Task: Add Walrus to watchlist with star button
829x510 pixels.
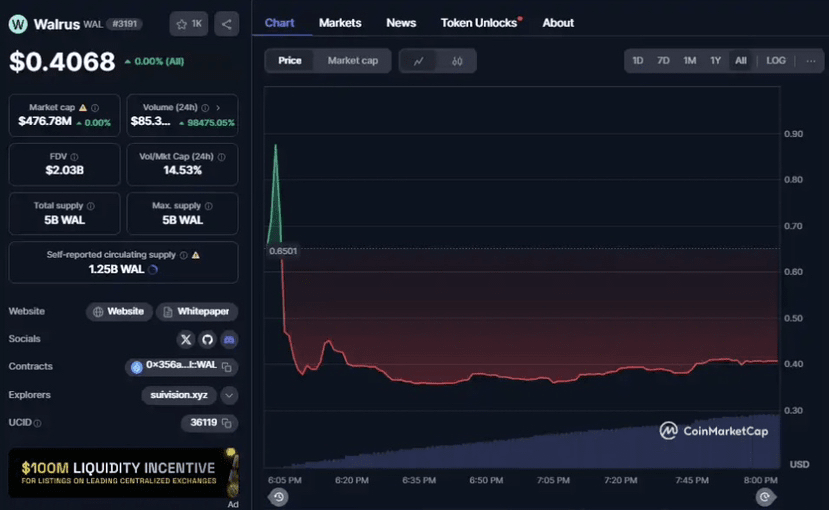Action: [188, 24]
